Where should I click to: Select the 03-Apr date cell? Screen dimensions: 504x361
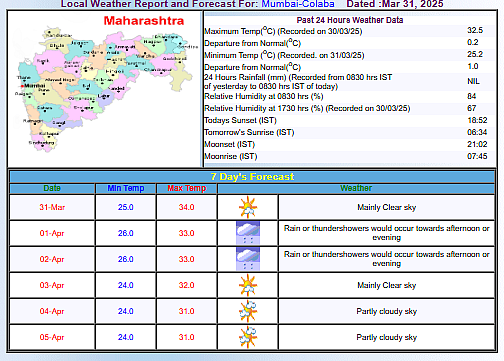click(x=52, y=285)
